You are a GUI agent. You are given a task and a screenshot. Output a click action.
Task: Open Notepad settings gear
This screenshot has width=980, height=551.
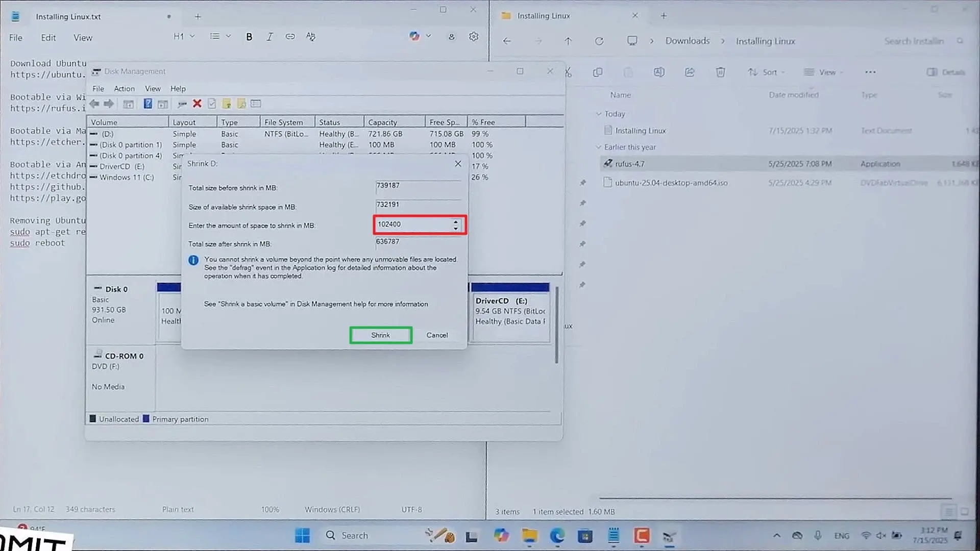(474, 37)
